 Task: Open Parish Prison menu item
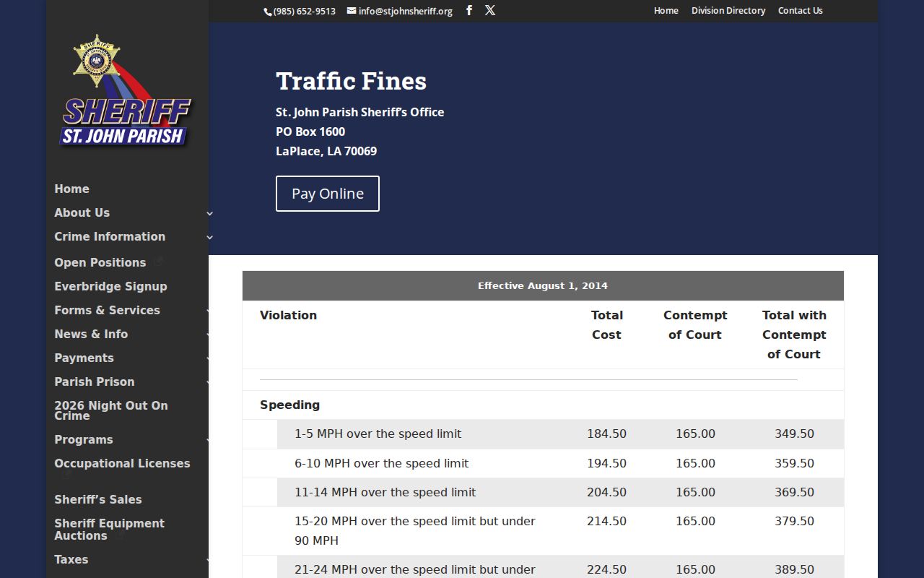pyautogui.click(x=95, y=381)
